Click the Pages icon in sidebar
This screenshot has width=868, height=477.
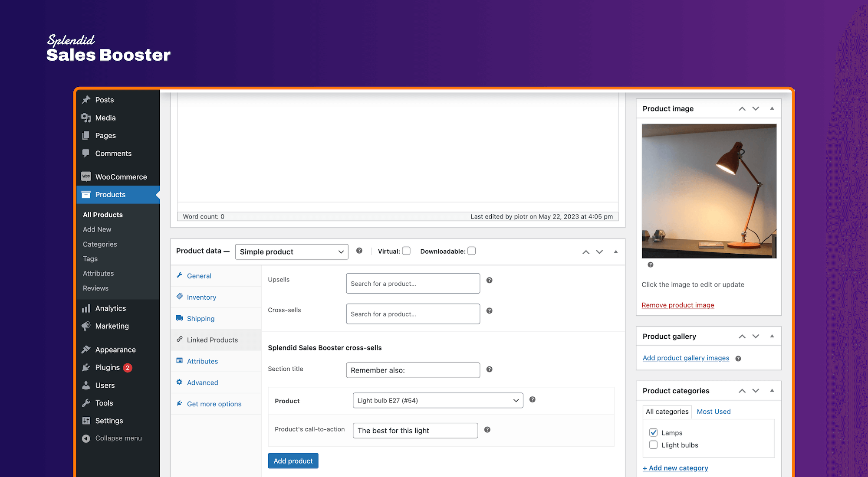[86, 135]
